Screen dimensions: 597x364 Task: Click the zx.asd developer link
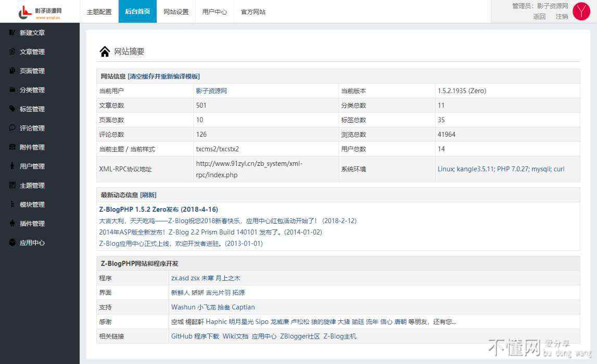click(x=180, y=278)
